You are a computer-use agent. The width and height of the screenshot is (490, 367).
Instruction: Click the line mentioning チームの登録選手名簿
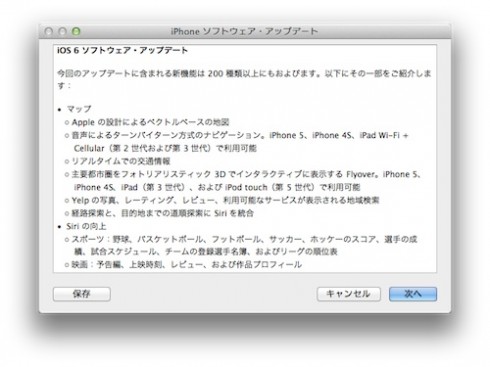pos(206,252)
